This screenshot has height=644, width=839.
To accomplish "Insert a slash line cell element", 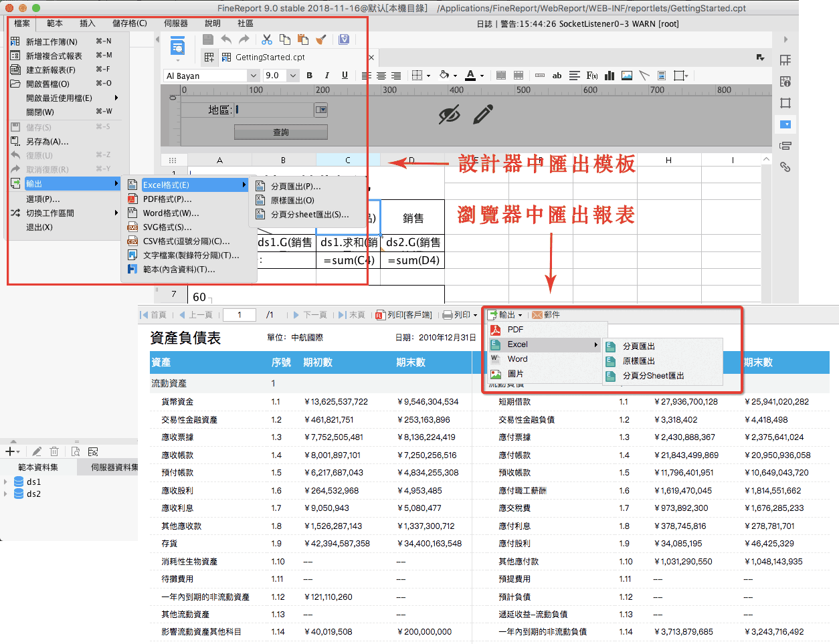I will (644, 76).
